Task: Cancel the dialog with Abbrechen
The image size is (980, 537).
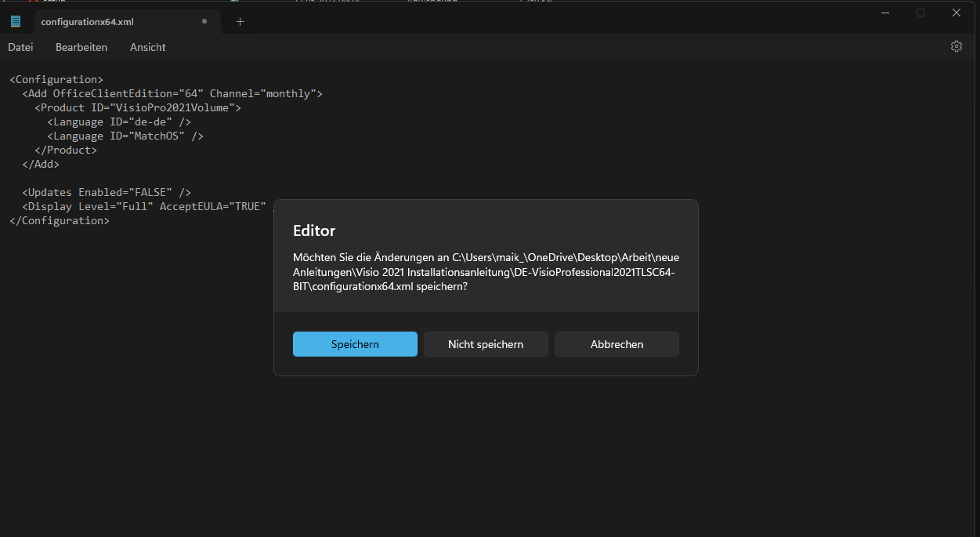Action: (617, 344)
